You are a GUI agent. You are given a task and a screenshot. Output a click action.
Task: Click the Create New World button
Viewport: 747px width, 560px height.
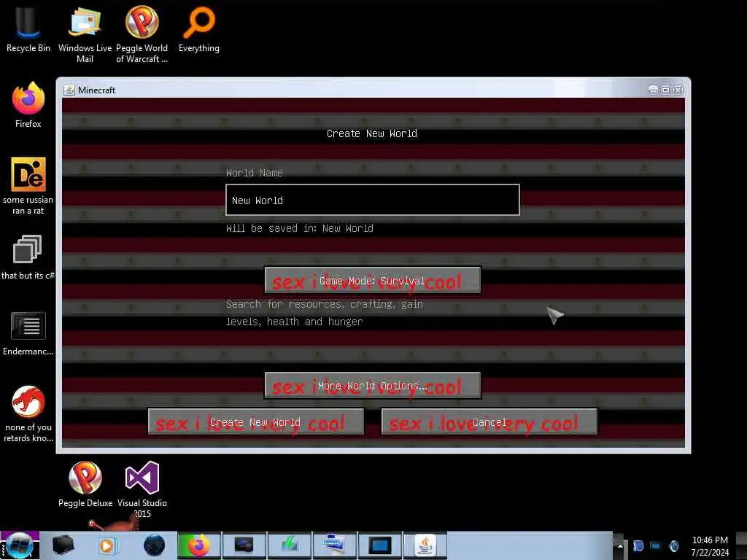[256, 422]
